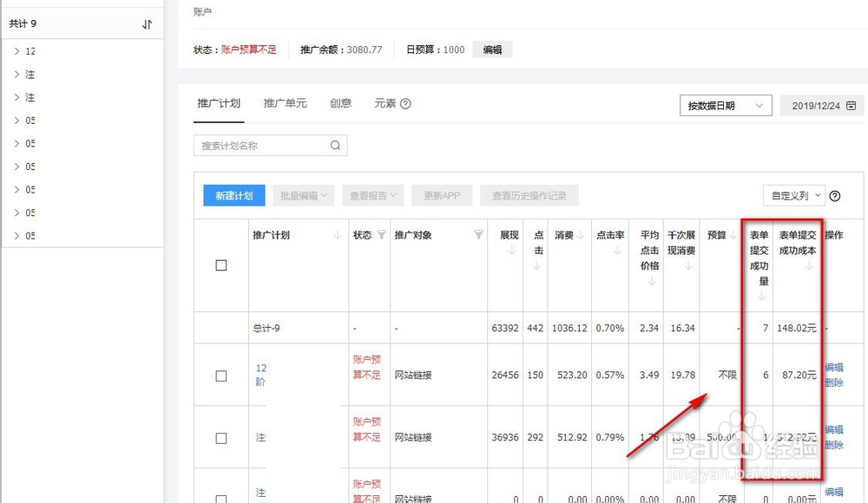868x503 pixels.
Task: Open the 自定义列 dropdown
Action: 794,196
